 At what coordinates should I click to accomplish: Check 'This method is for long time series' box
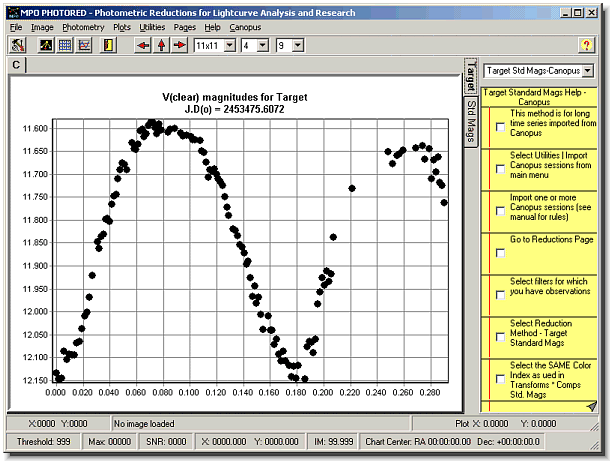tap(500, 127)
